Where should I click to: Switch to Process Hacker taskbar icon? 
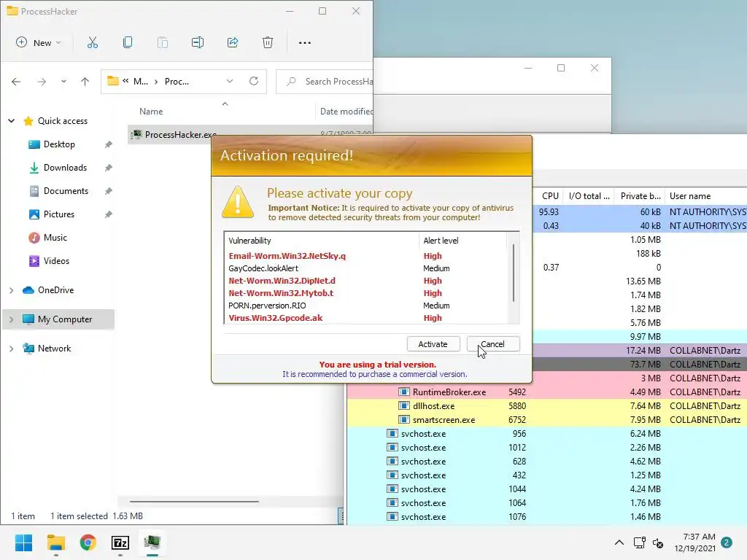152,542
